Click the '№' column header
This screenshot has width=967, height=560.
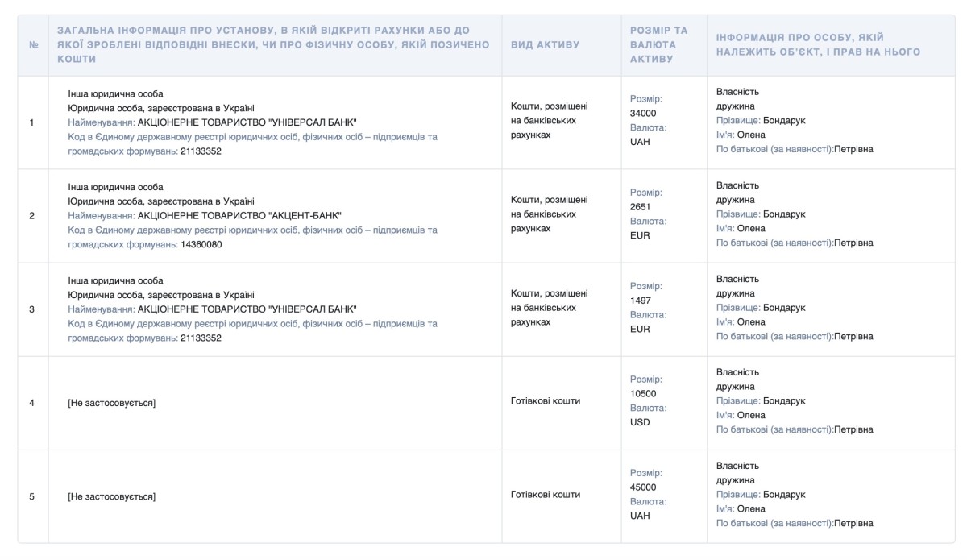click(33, 44)
